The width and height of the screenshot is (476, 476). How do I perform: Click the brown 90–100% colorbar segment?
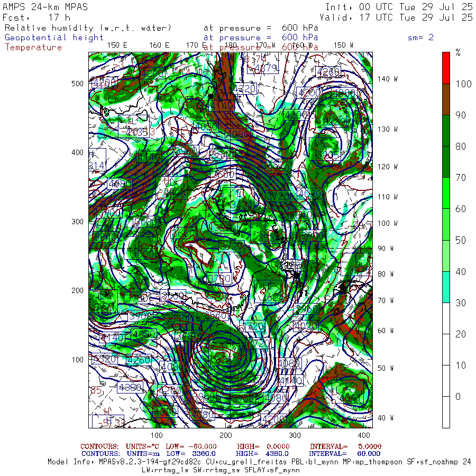[x=446, y=99]
